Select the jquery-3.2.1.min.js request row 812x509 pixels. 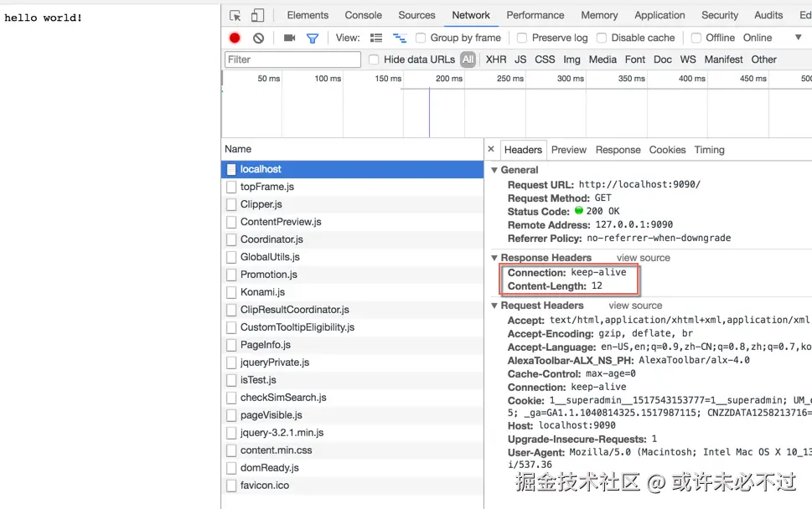tap(352, 433)
